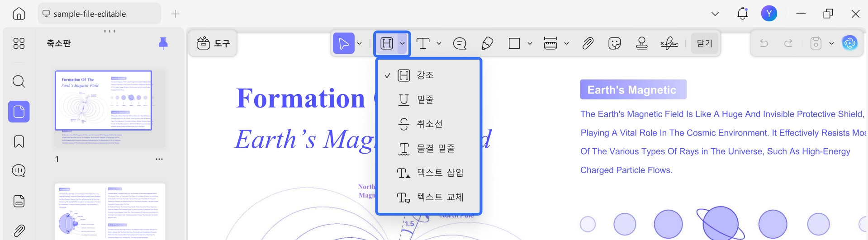
Task: Select the attach file paperclip tool
Action: tap(588, 43)
